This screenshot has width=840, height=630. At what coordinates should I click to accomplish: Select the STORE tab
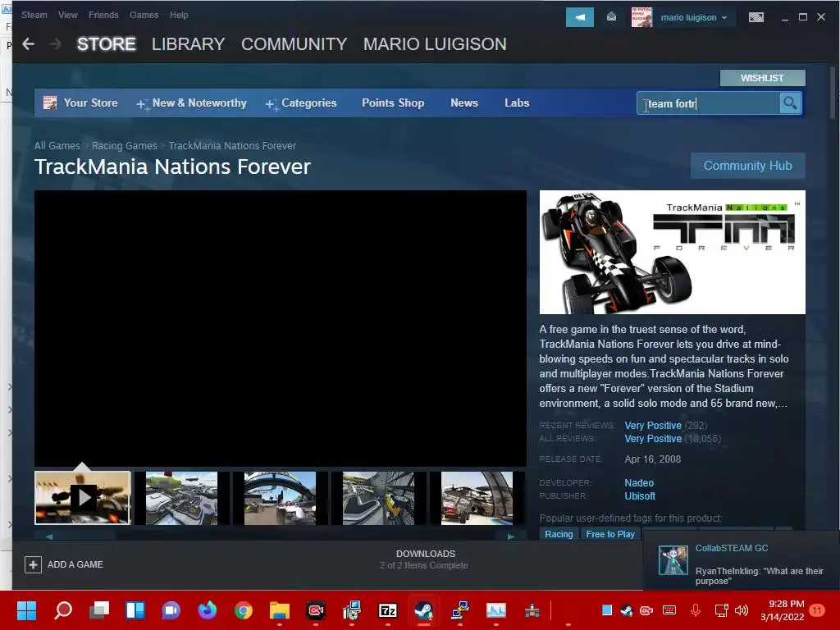tap(106, 44)
